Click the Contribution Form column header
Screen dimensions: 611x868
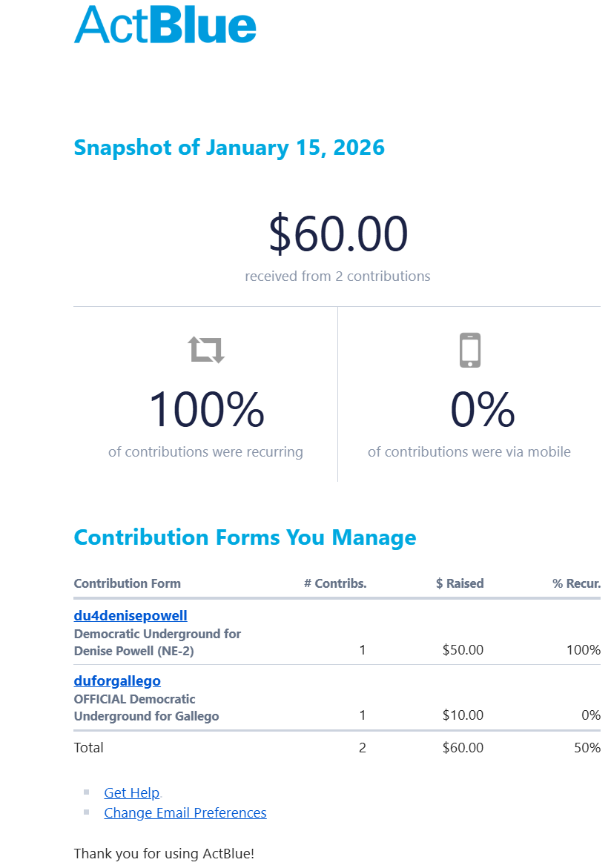point(128,583)
